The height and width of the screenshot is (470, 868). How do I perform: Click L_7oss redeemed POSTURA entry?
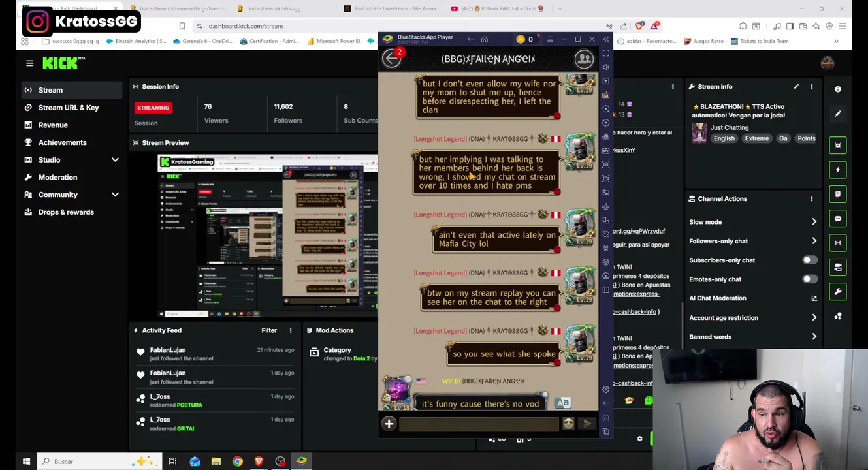(215, 401)
